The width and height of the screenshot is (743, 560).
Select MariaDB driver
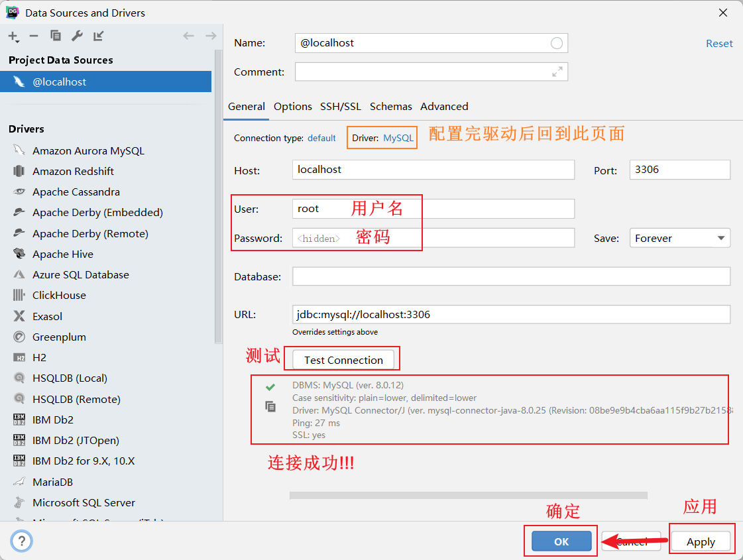coord(52,482)
